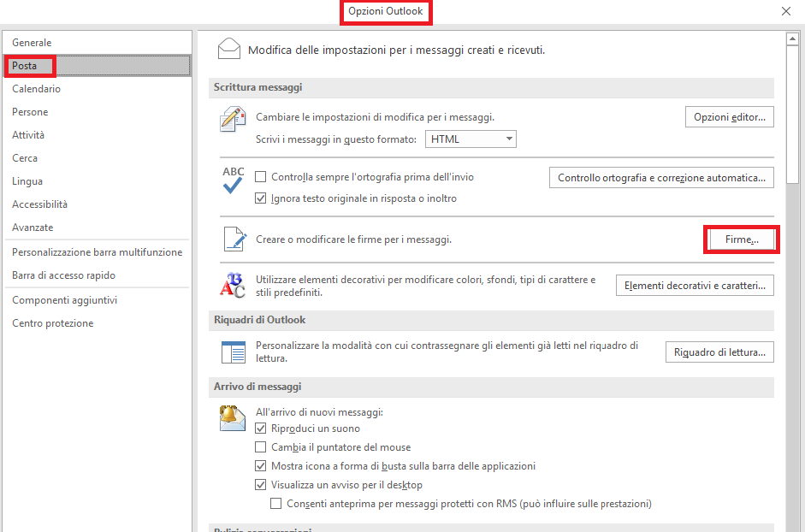Click the decorative fonts ABC icon
This screenshot has width=805, height=532.
pos(232,285)
